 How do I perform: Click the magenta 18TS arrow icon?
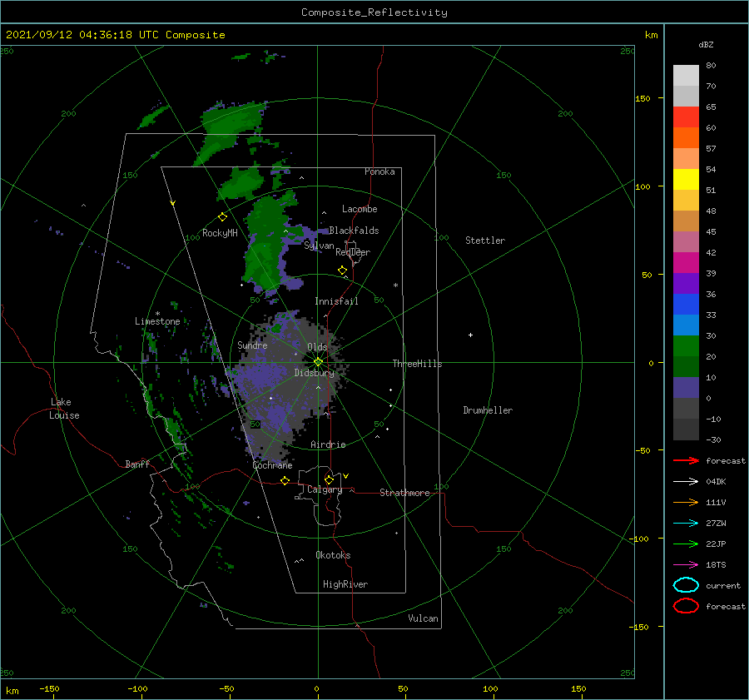coord(686,565)
